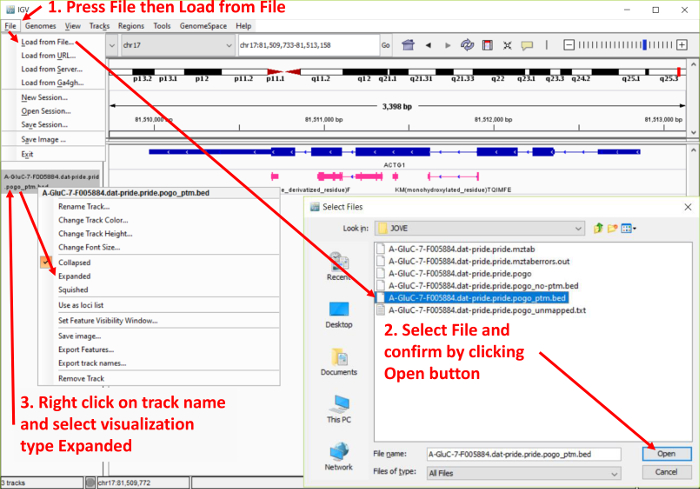Click the Fit Data to Window icon

[x=507, y=45]
